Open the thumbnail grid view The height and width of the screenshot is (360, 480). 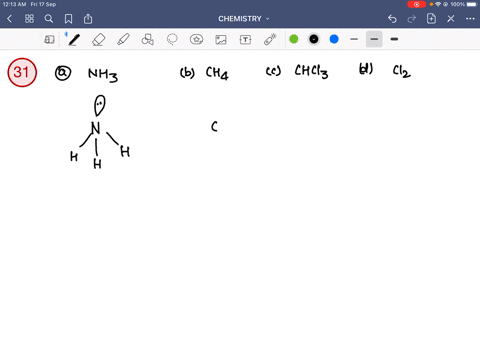click(29, 19)
